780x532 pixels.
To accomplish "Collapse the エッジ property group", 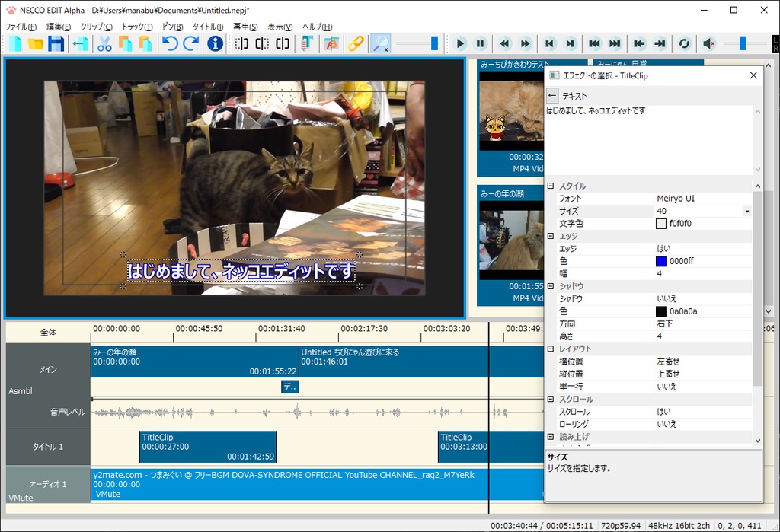I will [x=551, y=236].
